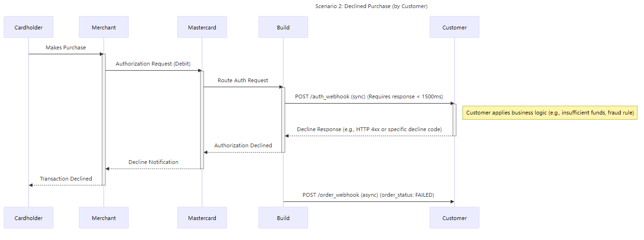Click the yellow 'Customer applies business logic' note

coord(550,113)
